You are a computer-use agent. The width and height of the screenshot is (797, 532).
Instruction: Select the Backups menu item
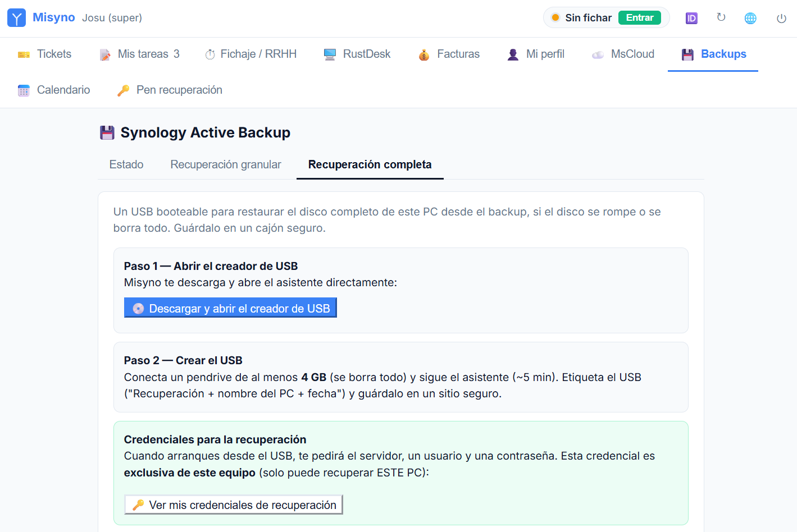tap(713, 54)
